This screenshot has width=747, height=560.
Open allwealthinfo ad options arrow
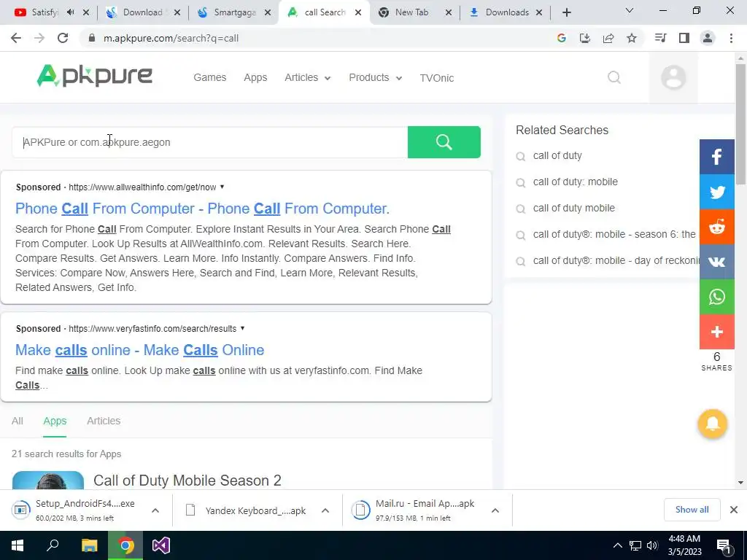(222, 187)
